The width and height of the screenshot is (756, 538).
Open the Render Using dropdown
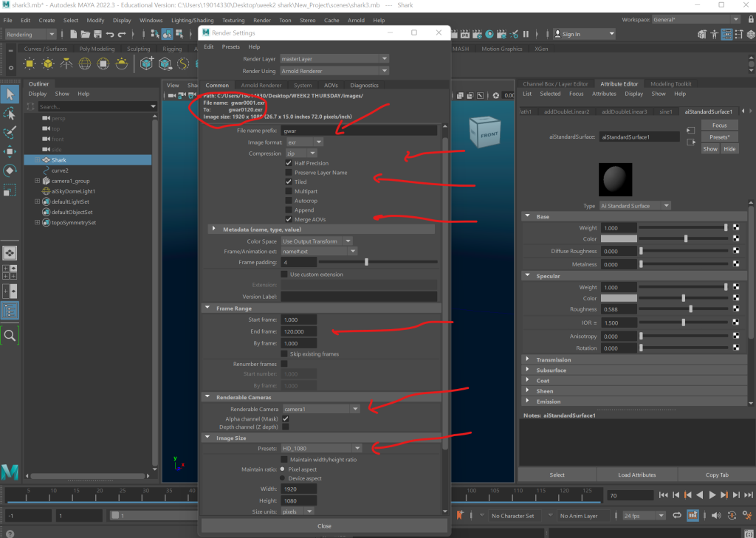tap(334, 71)
